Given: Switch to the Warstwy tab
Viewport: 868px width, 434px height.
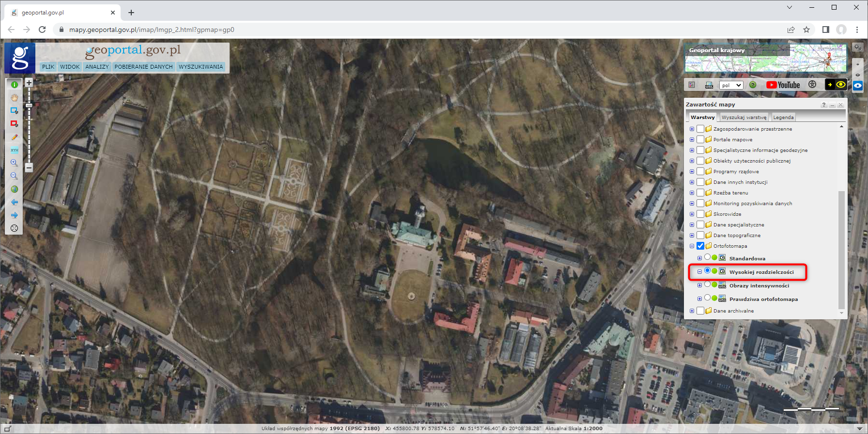Looking at the screenshot, I should pos(702,117).
